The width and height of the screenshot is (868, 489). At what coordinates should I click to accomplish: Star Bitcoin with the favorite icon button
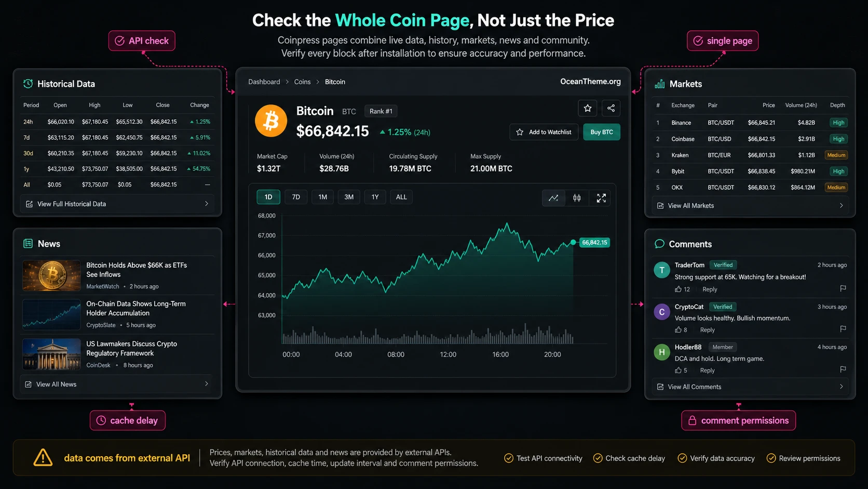(587, 108)
